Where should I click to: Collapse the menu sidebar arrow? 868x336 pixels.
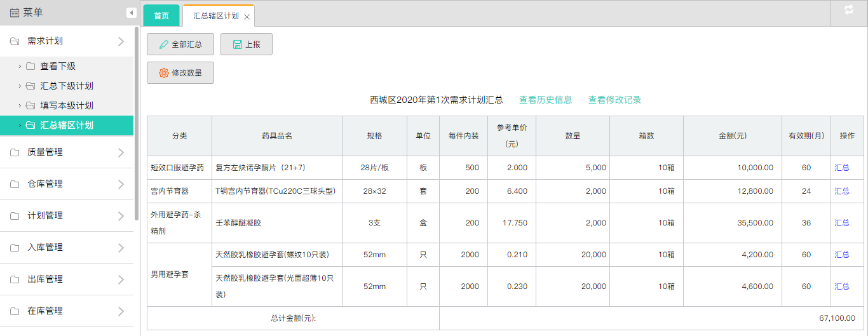[131, 13]
